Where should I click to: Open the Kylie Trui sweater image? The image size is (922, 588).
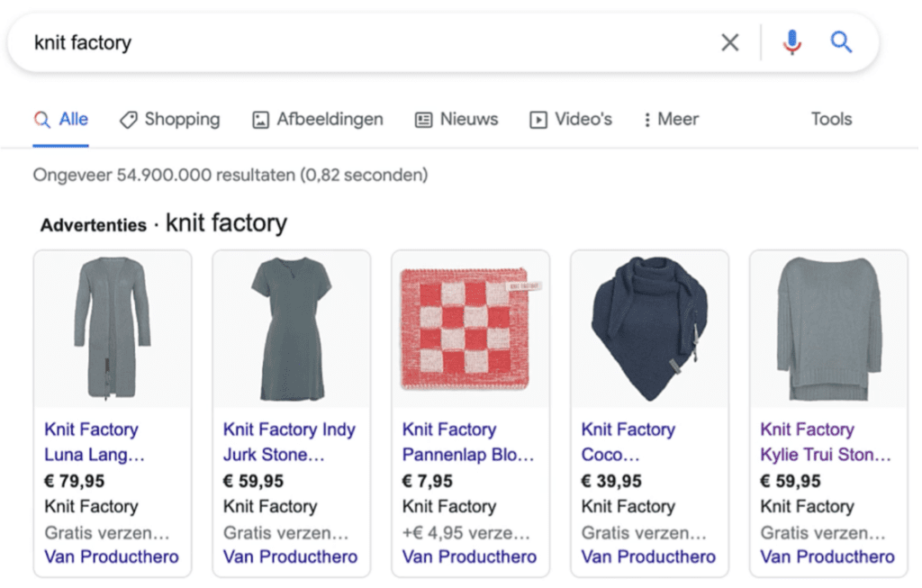pos(828,330)
